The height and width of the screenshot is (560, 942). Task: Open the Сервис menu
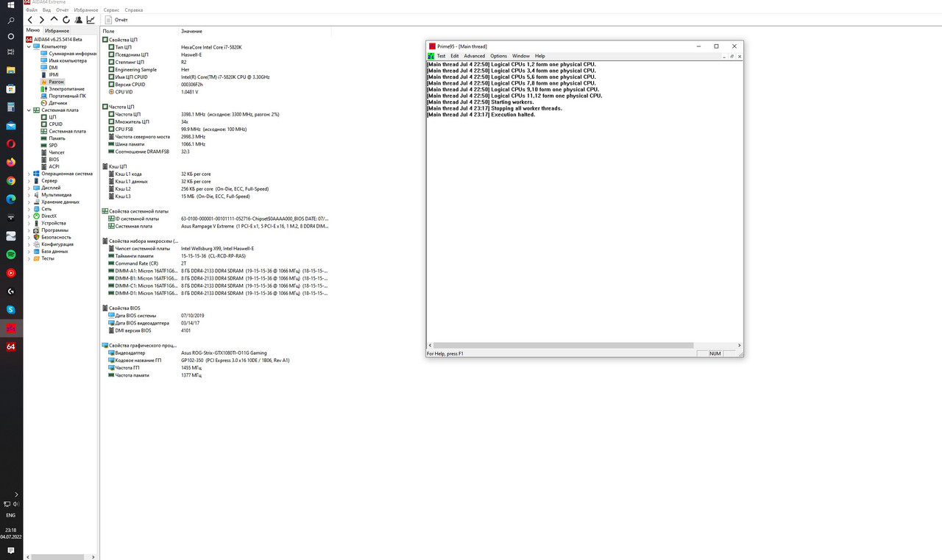tap(111, 10)
